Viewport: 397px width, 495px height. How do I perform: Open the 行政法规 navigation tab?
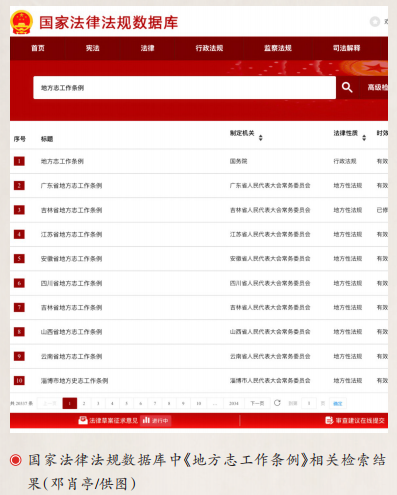(x=209, y=48)
